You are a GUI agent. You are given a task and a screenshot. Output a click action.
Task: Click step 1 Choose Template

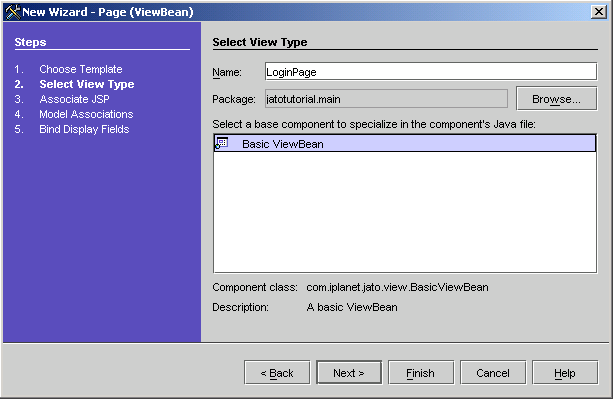81,69
